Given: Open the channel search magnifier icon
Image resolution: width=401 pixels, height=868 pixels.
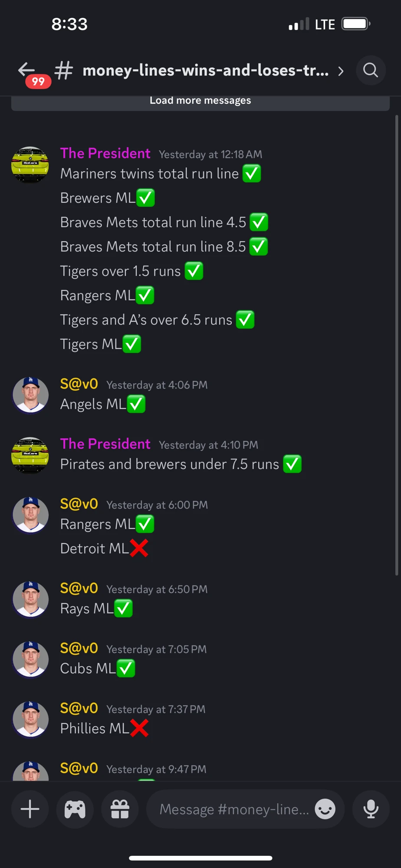Looking at the screenshot, I should point(371,70).
